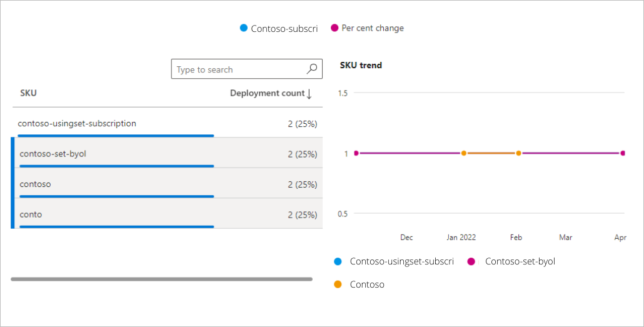This screenshot has height=327, width=644.
Task: Toggle Contoso-set-byol legend marker
Action: pyautogui.click(x=472, y=261)
